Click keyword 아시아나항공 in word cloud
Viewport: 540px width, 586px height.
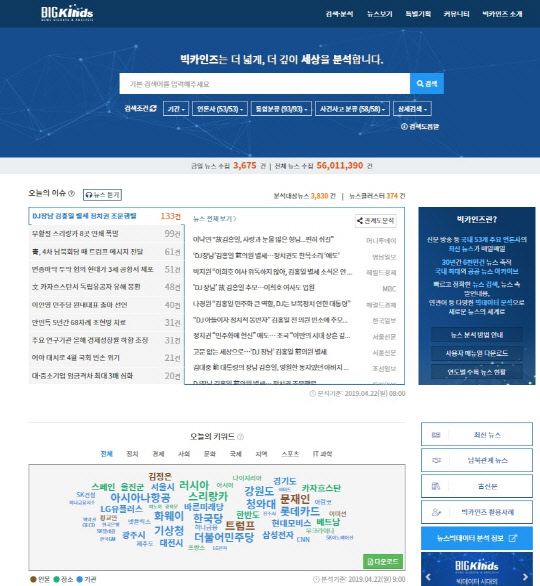tap(141, 497)
